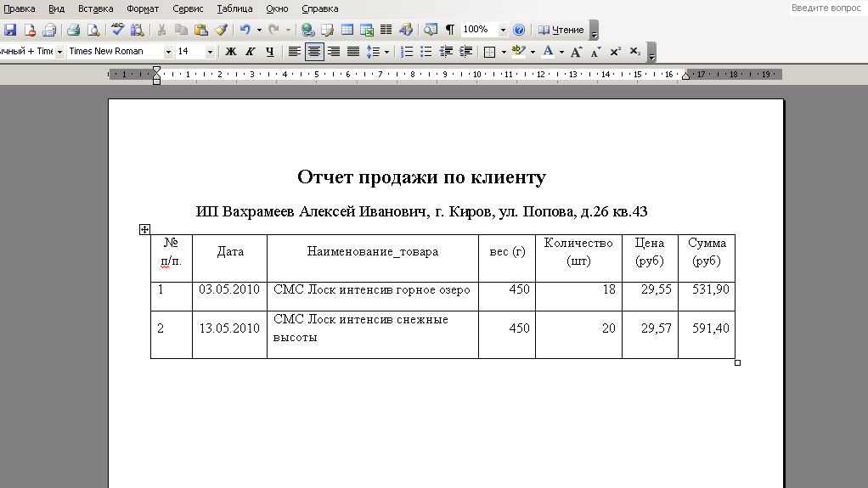This screenshot has height=488, width=868.
Task: Open the Times New Roman font dropdown
Action: [168, 52]
